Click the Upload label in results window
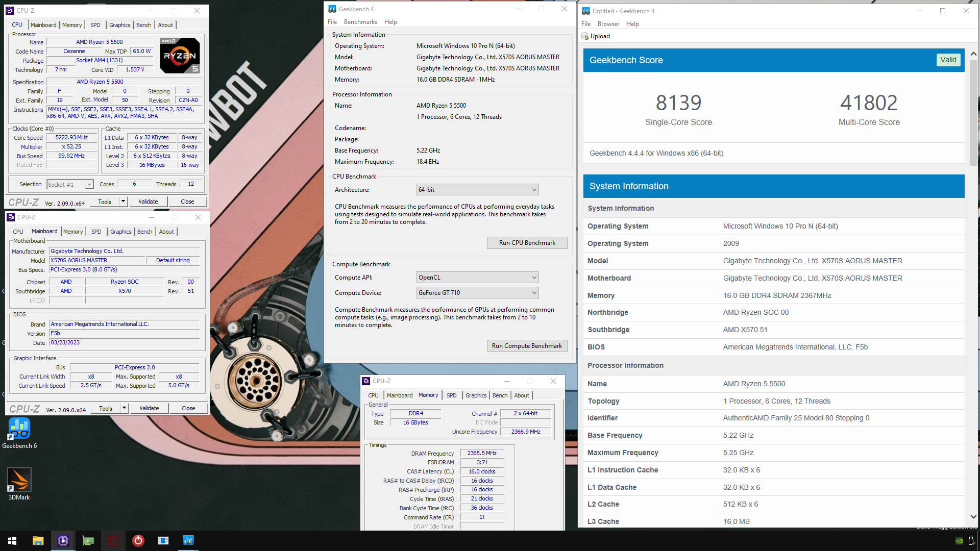The image size is (980, 551). pyautogui.click(x=600, y=36)
